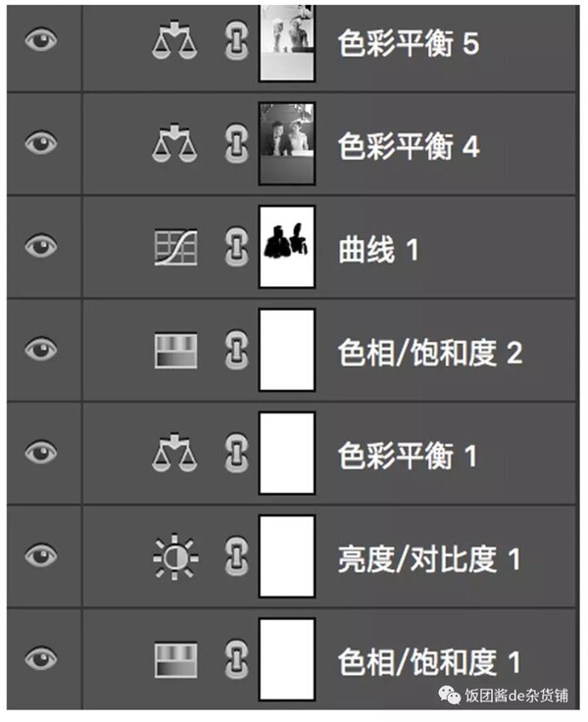
Task: Click the 色相/饱和度 1 adjustment icon
Action: (175, 660)
